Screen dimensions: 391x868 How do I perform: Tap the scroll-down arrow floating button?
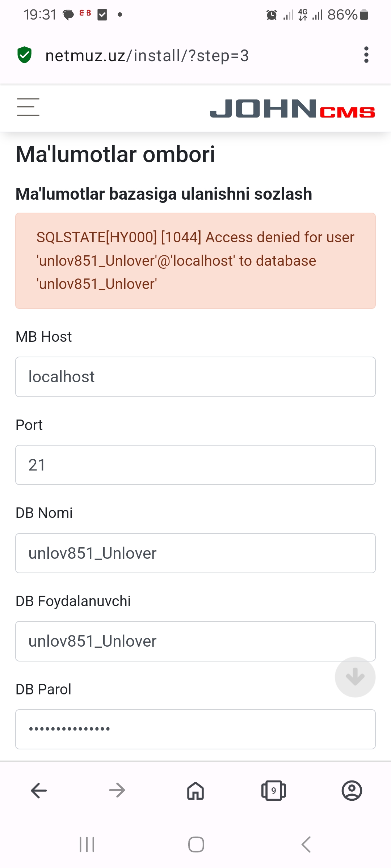[x=355, y=677]
